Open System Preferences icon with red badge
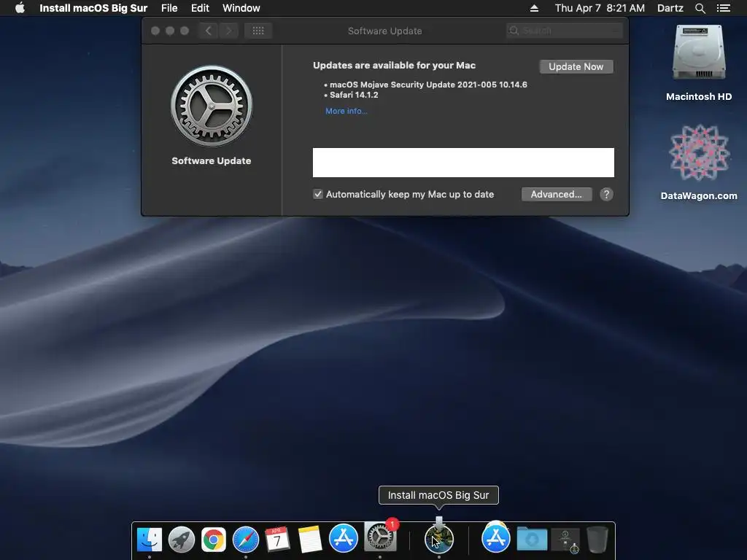The width and height of the screenshot is (747, 560). (380, 536)
